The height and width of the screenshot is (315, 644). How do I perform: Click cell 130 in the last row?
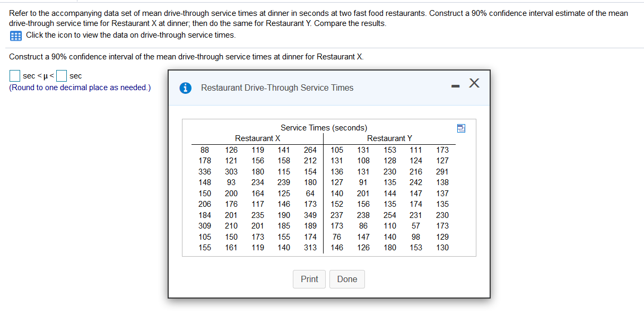(x=442, y=248)
